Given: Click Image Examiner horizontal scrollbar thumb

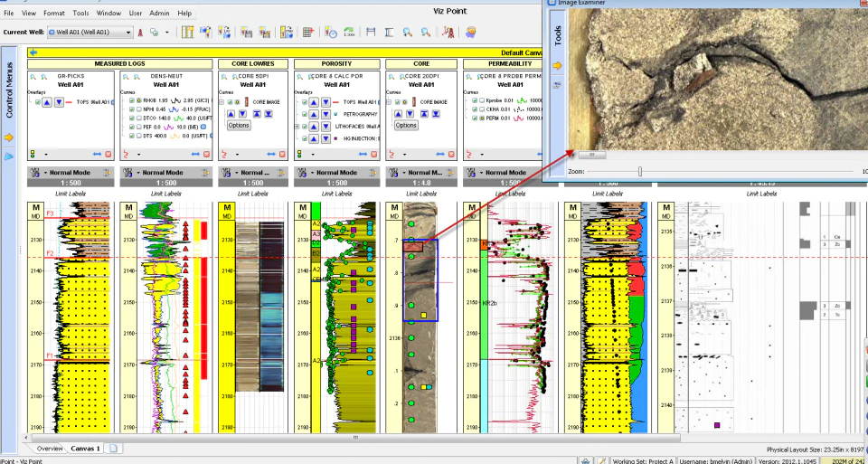Looking at the screenshot, I should [x=591, y=155].
